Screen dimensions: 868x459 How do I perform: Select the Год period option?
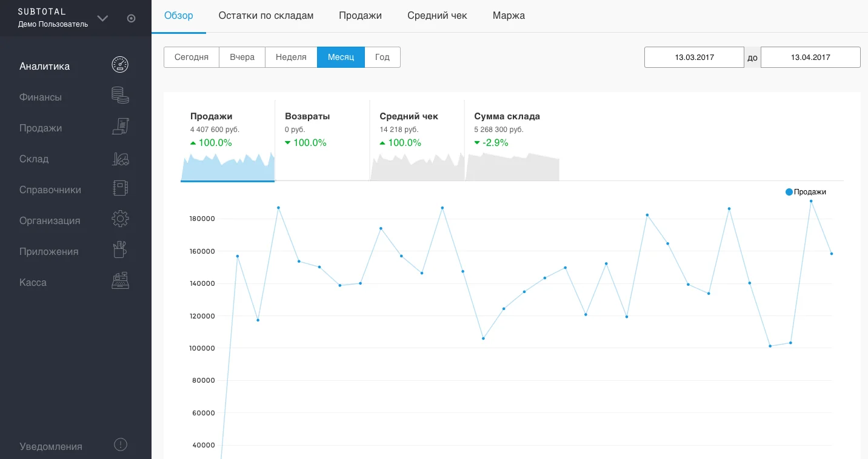pyautogui.click(x=382, y=58)
